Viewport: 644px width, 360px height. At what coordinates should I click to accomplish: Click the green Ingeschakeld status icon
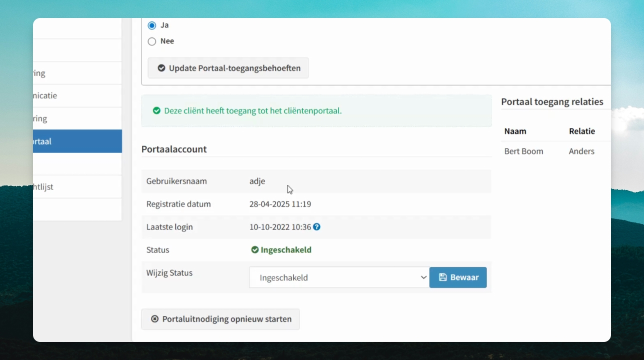pyautogui.click(x=255, y=250)
